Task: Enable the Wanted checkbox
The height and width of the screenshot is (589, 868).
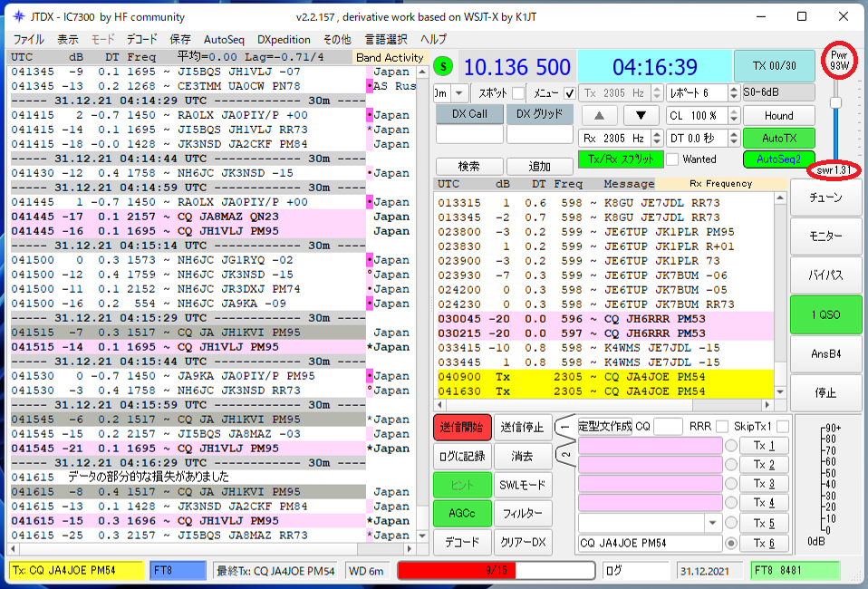Action: (x=672, y=159)
